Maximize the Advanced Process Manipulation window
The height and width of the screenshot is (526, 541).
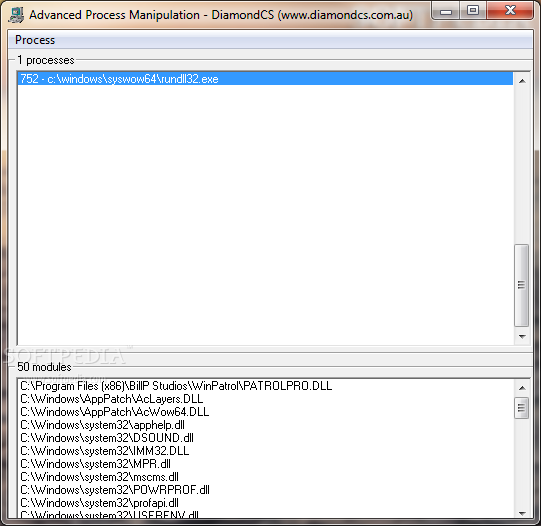coord(473,11)
